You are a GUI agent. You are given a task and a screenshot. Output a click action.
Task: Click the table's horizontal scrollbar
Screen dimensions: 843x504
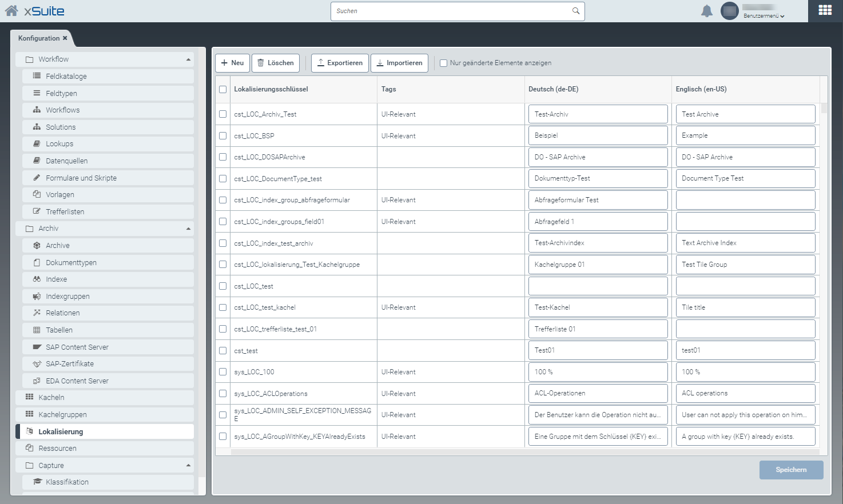coord(515,451)
